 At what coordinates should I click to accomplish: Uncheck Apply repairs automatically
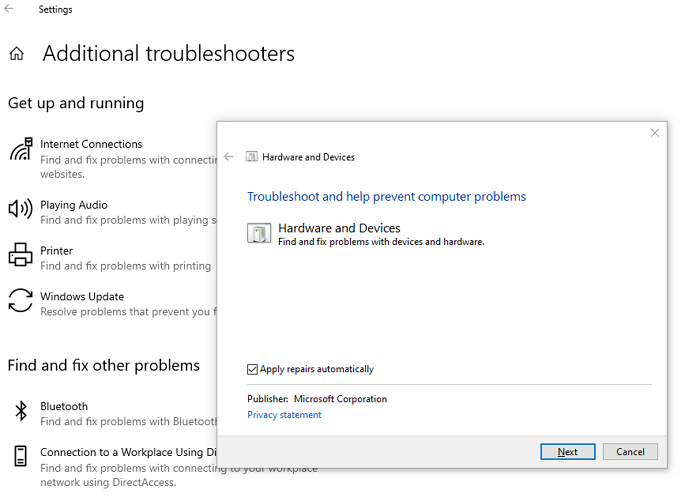click(252, 369)
